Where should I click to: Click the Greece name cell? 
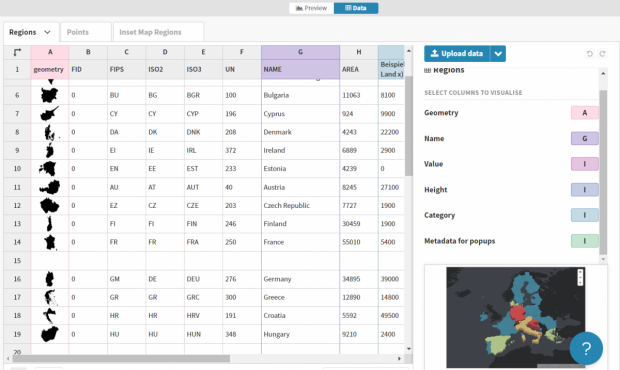pyautogui.click(x=301, y=297)
